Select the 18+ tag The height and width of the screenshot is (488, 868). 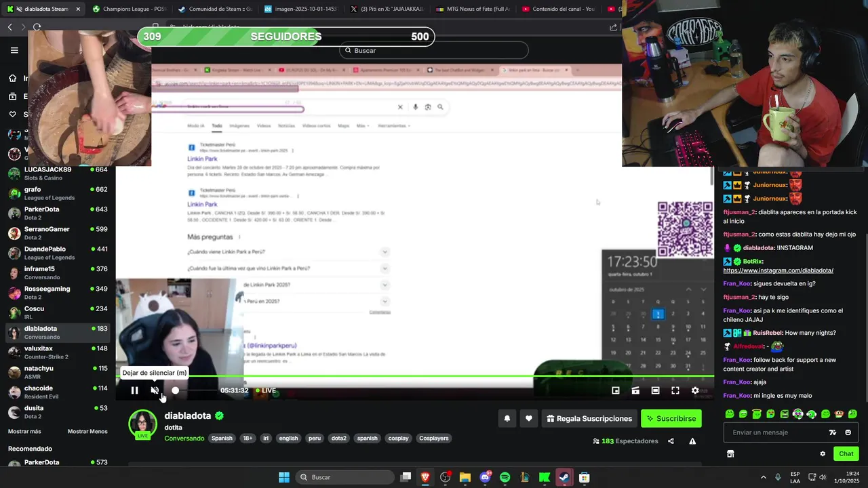point(248,439)
